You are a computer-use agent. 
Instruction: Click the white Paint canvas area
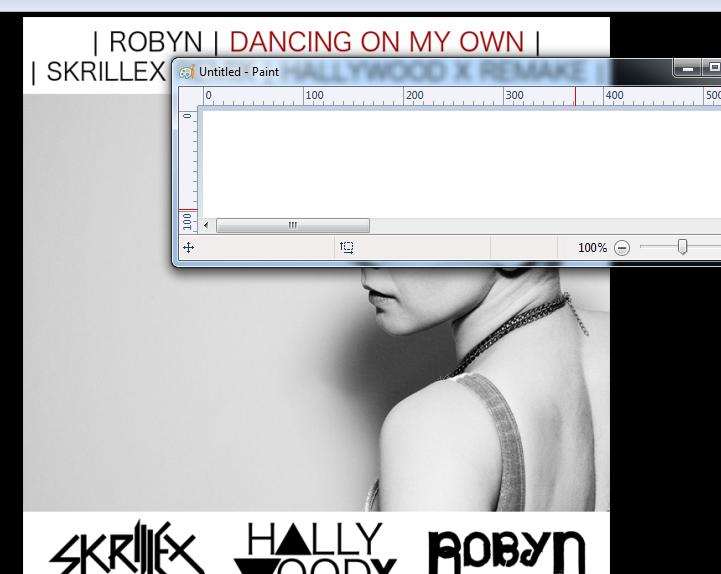[x=461, y=164]
